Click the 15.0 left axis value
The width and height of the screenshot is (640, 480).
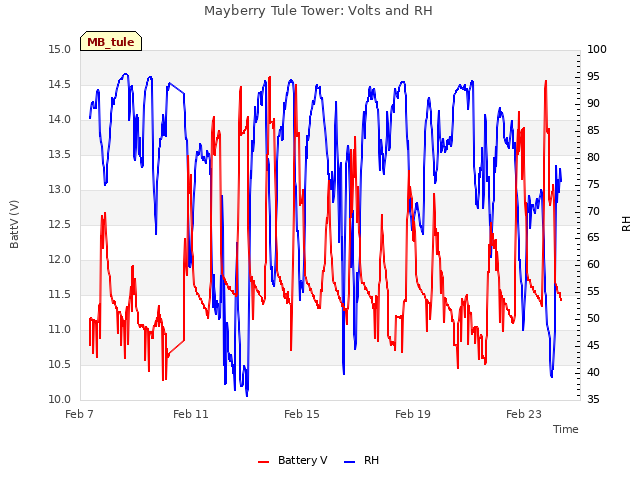point(60,50)
